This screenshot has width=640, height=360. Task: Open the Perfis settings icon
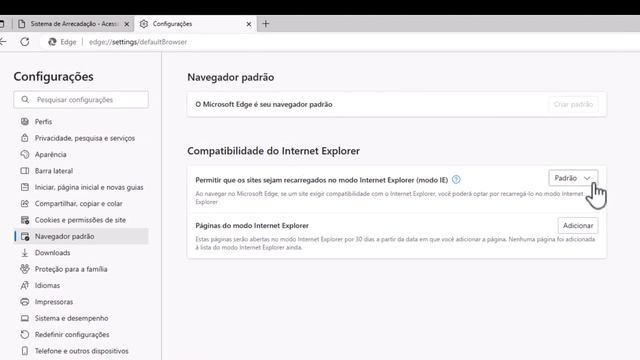click(x=25, y=122)
